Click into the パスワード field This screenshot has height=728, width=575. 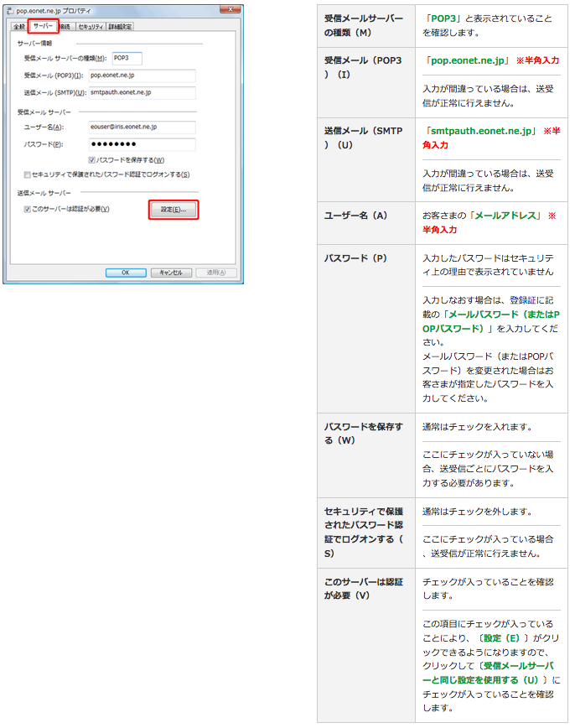click(x=141, y=144)
